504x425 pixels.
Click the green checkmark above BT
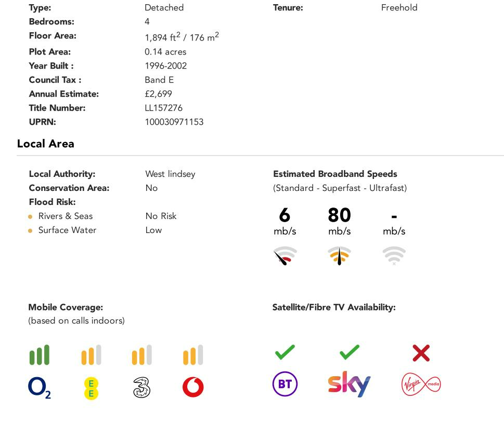(x=285, y=352)
